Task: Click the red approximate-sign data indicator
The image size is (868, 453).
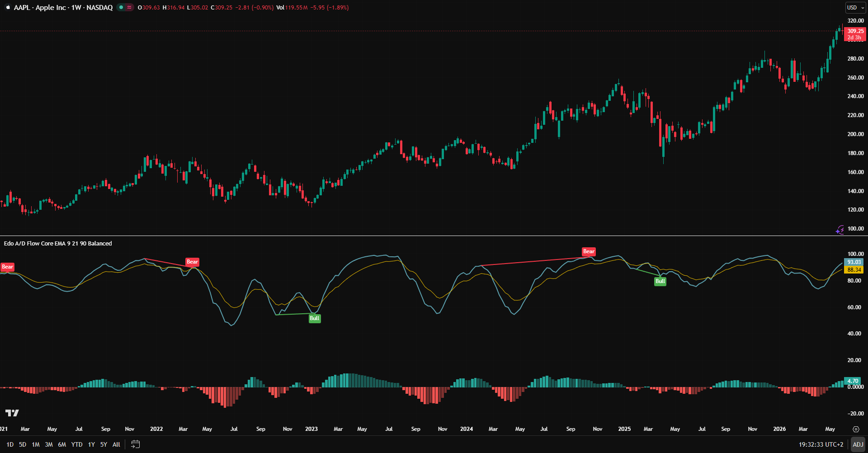Action: coord(129,7)
